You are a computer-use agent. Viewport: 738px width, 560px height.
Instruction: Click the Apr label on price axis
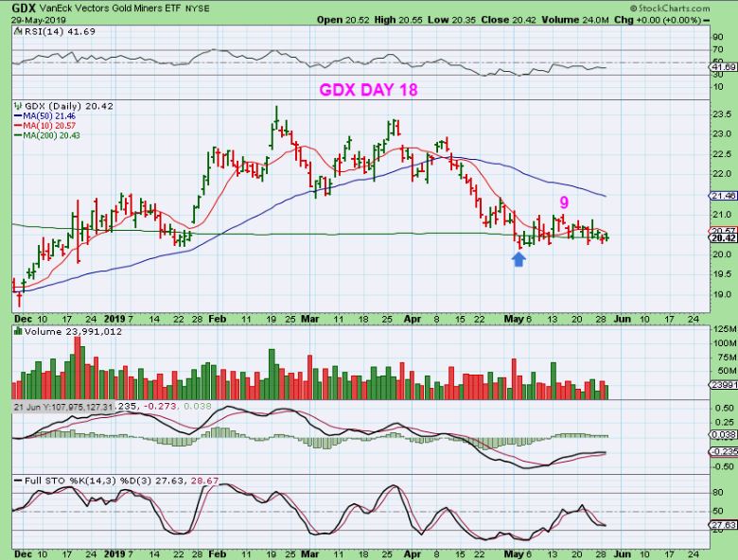tap(413, 319)
